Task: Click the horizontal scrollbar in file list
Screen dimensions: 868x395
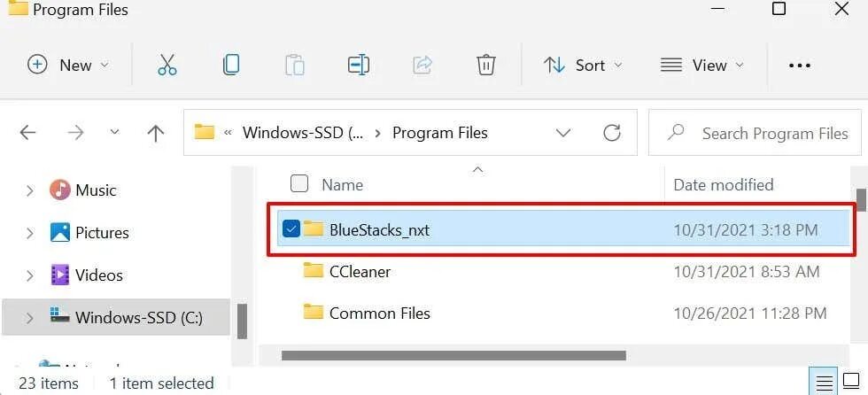Action: tap(453, 355)
